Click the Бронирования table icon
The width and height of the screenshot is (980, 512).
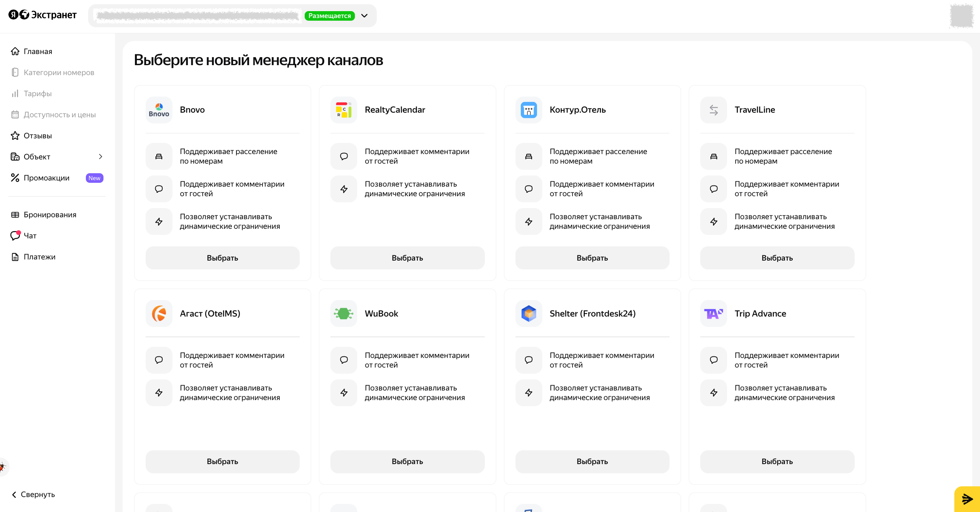tap(15, 215)
